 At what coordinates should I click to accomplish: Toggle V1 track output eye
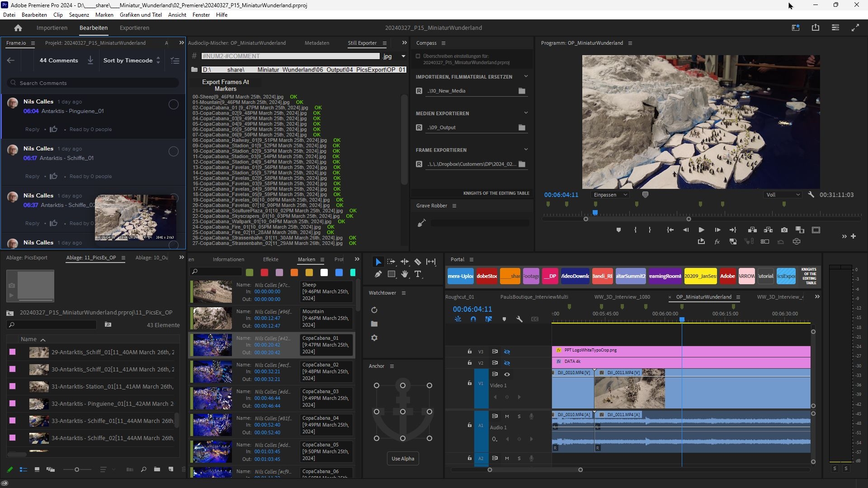(x=507, y=374)
